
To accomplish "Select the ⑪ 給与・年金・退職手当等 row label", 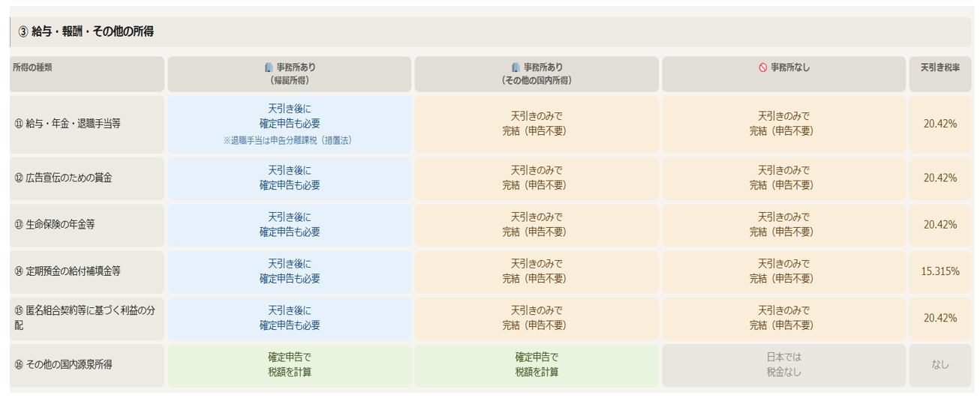I will tap(68, 124).
